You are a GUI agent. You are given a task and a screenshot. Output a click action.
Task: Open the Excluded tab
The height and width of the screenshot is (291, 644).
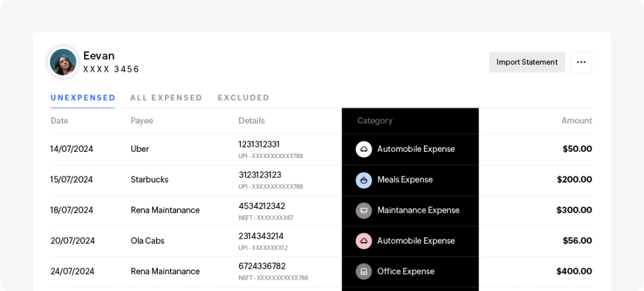243,98
